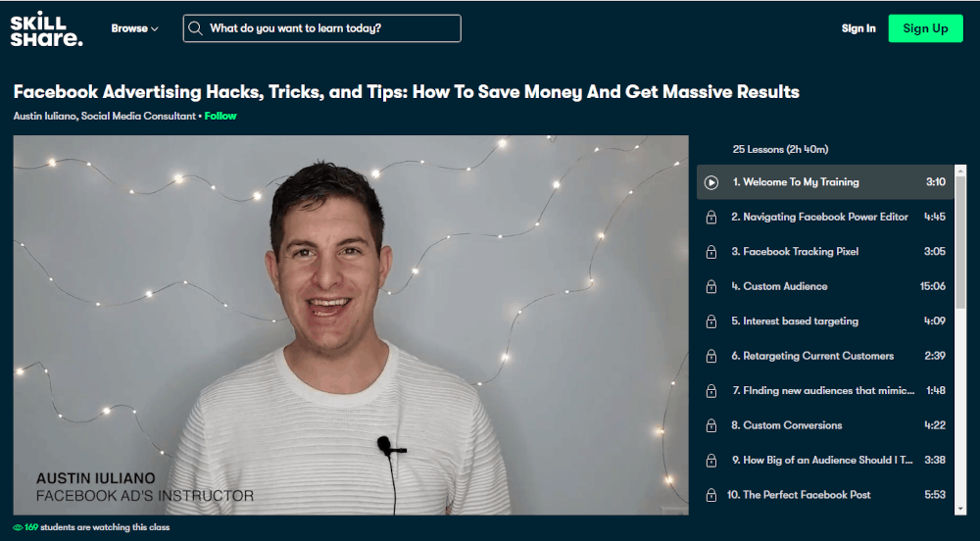The height and width of the screenshot is (541, 980).
Task: Select lesson 10 The Perfect Facebook Post
Action: coord(825,495)
